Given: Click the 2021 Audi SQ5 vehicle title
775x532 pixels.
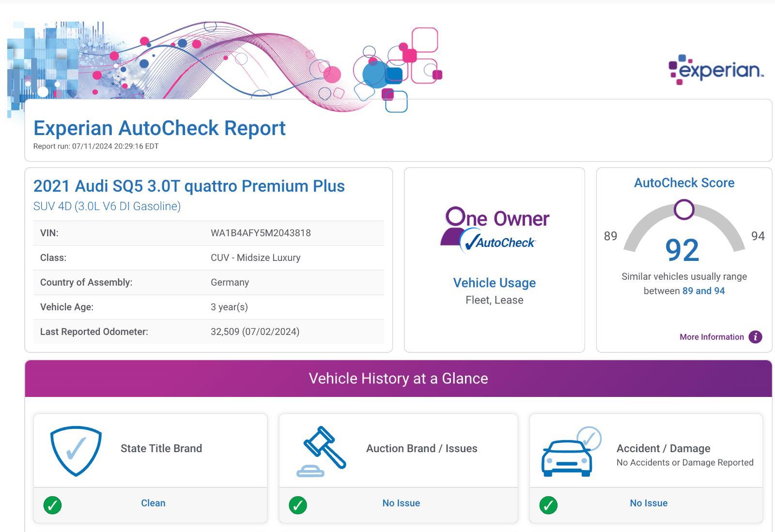Looking at the screenshot, I should coord(189,186).
